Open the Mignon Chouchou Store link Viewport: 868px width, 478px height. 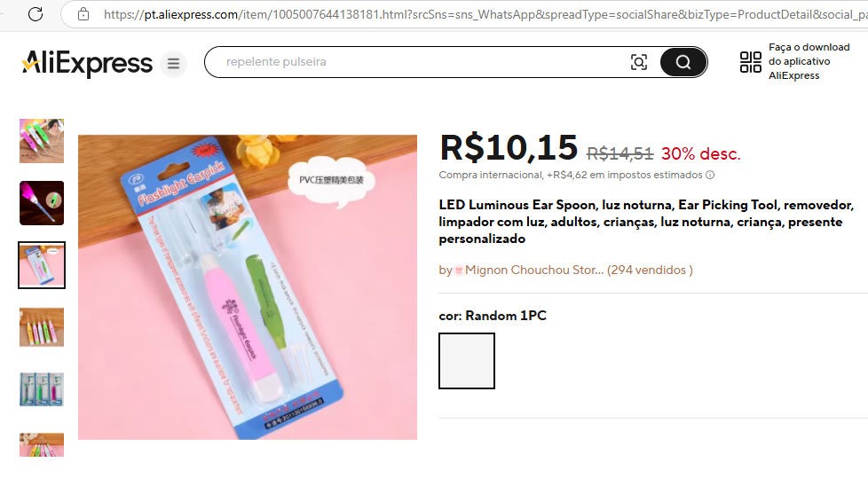529,270
